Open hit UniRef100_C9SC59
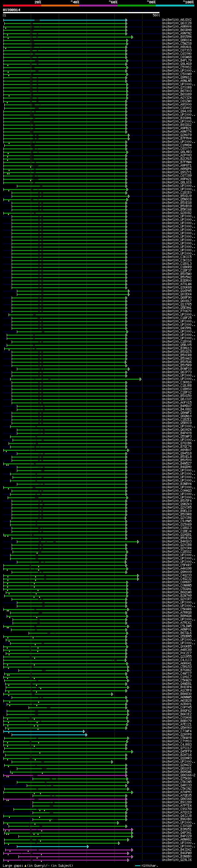Viewport: 197px width, 868px height. click(x=176, y=809)
